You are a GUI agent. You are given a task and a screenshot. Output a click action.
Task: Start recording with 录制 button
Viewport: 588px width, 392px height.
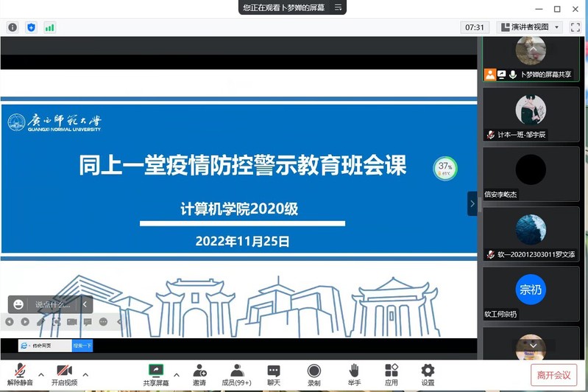pos(314,374)
